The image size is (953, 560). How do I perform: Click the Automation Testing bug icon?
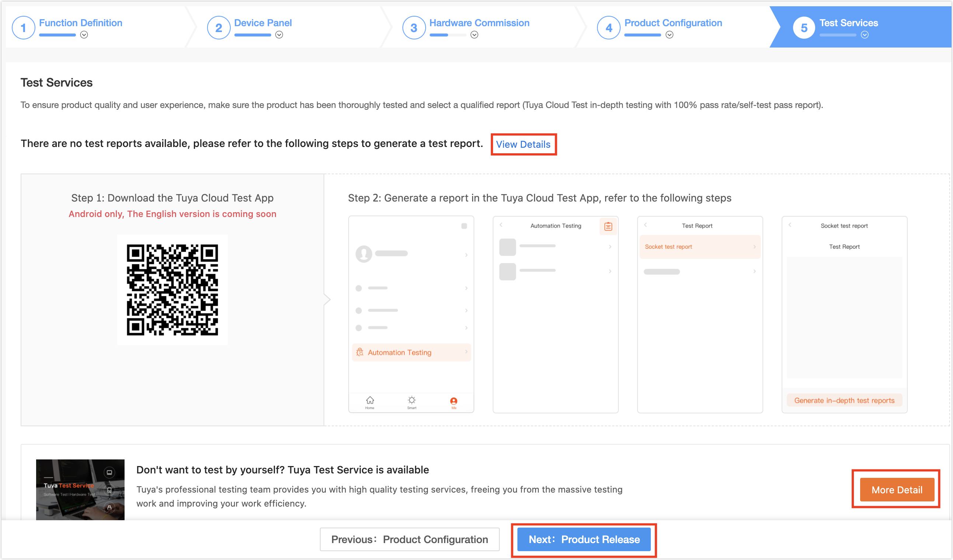pos(360,352)
